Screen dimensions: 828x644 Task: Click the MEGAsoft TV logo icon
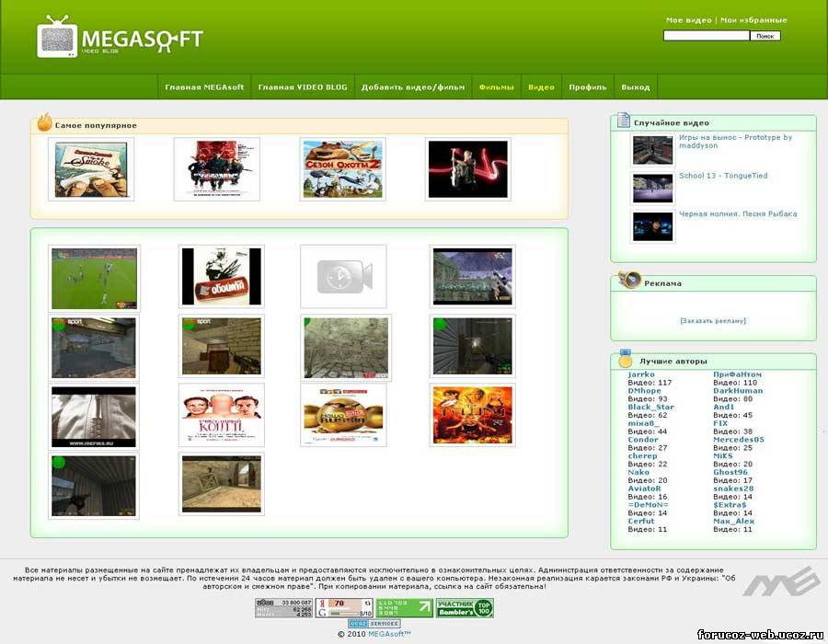tap(57, 37)
